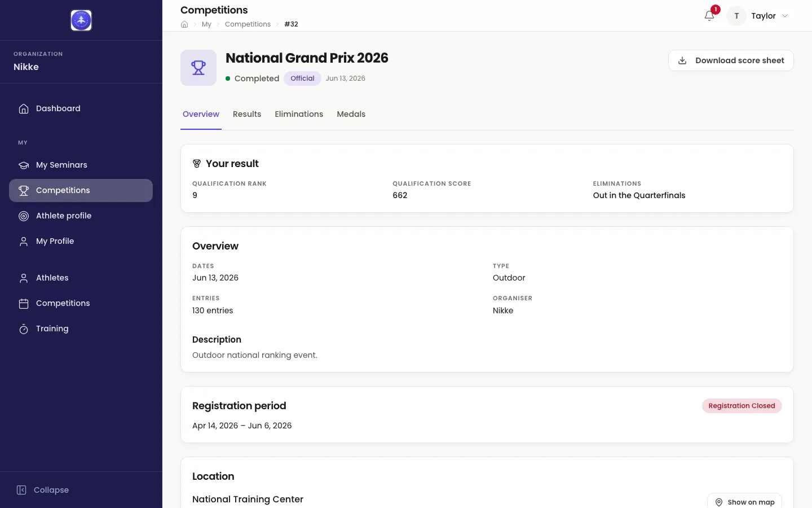The width and height of the screenshot is (812, 508).
Task: Open Athletes section in sidebar
Action: click(x=81, y=278)
